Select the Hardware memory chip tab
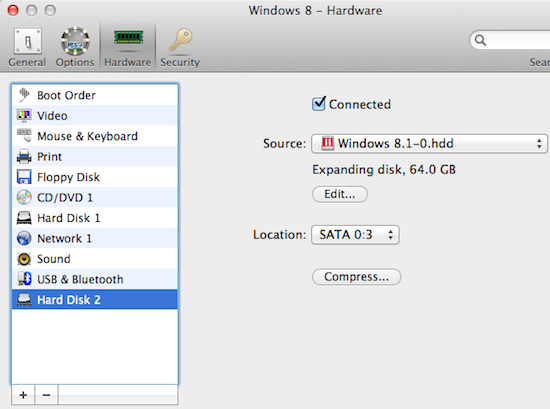Image resolution: width=550 pixels, height=409 pixels. click(128, 47)
